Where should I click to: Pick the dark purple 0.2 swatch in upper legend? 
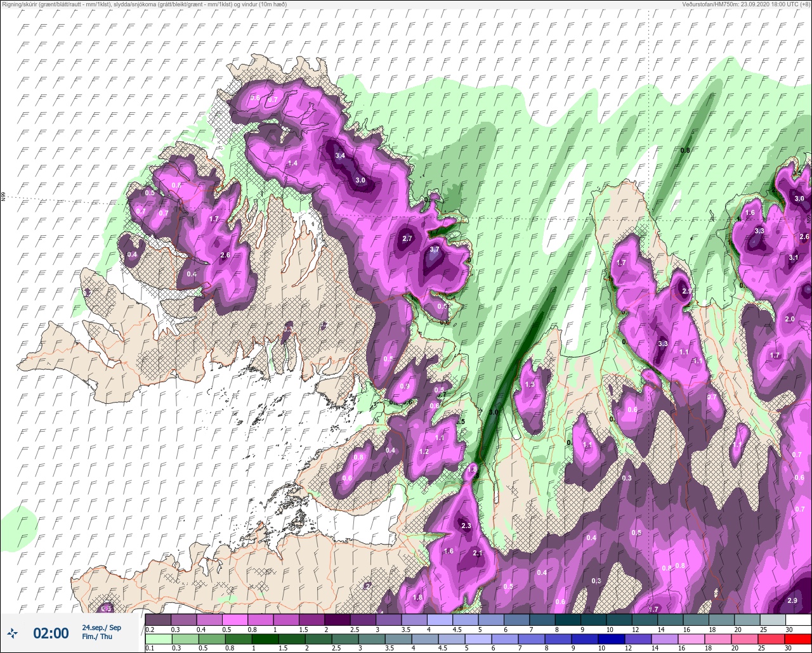[x=158, y=620]
